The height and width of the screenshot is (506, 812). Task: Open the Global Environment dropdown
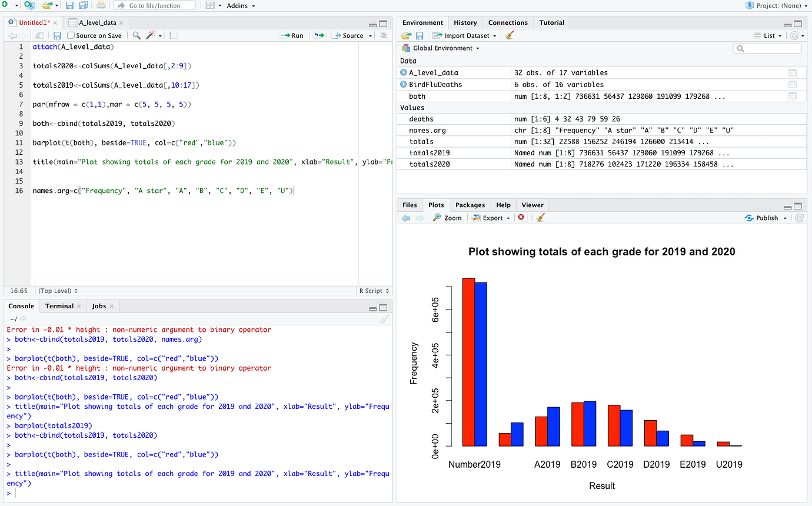click(x=441, y=48)
